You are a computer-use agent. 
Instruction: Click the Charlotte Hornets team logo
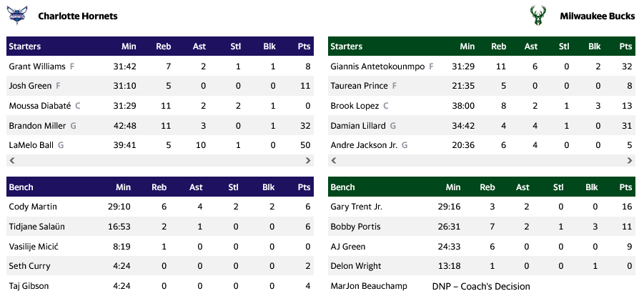coord(16,16)
